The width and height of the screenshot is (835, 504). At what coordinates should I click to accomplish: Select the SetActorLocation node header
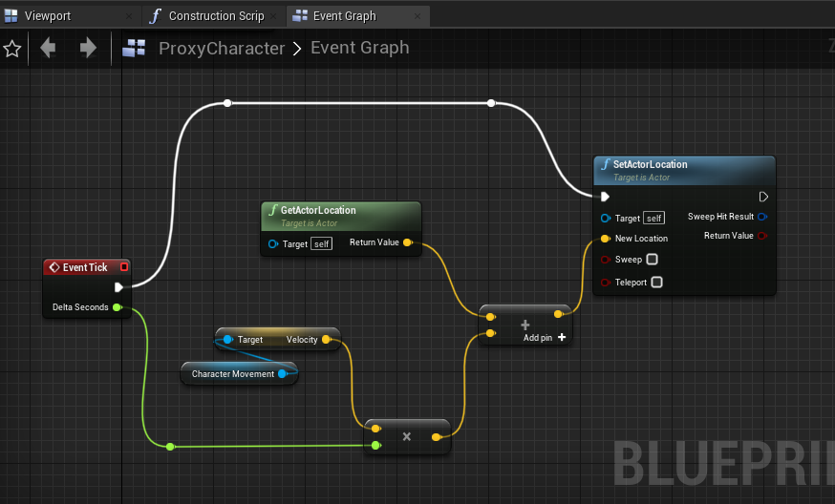coord(684,170)
